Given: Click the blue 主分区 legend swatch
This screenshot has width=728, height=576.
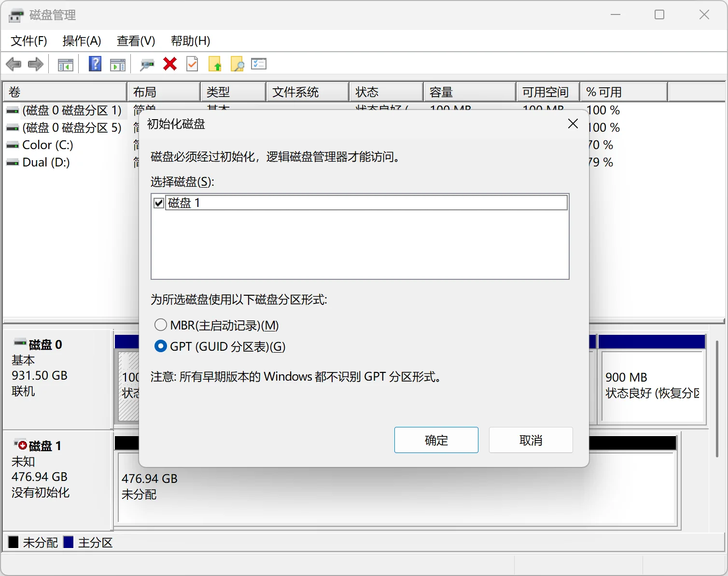Looking at the screenshot, I should pos(69,542).
